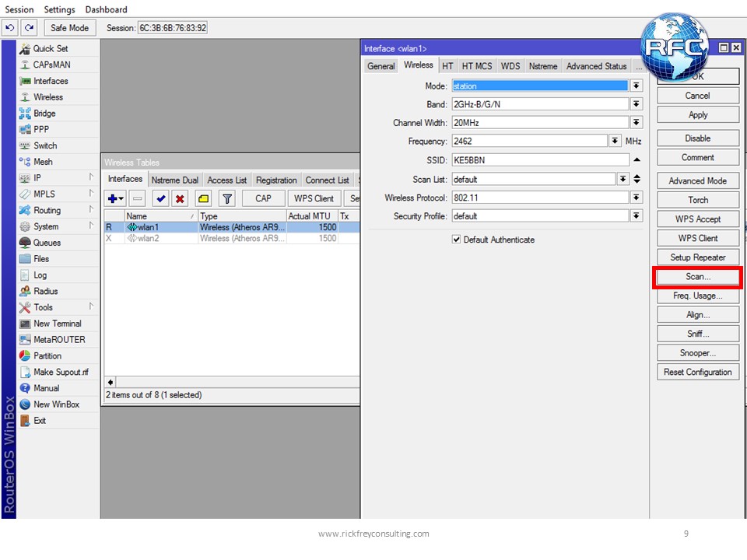
Task: Add new wireless interface with plus icon
Action: 115,198
